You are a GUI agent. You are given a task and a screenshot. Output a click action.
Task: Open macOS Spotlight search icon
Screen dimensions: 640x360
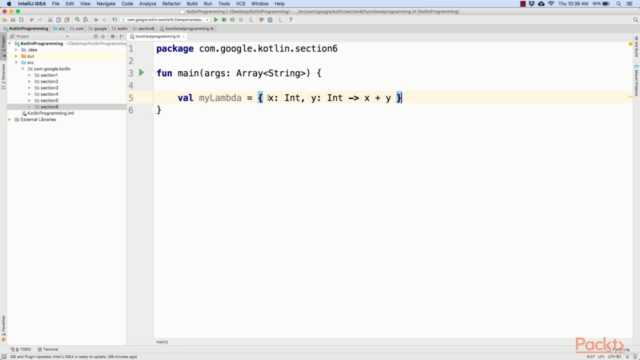click(x=619, y=4)
